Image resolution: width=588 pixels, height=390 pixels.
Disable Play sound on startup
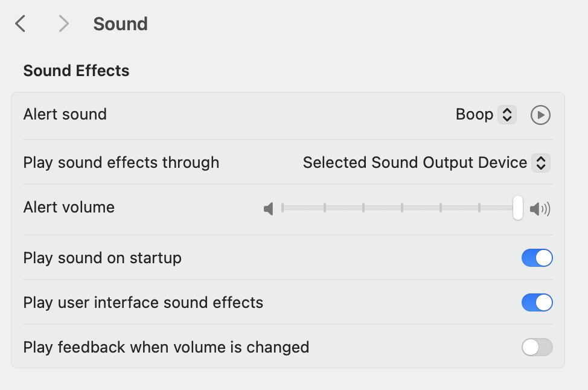tap(537, 258)
